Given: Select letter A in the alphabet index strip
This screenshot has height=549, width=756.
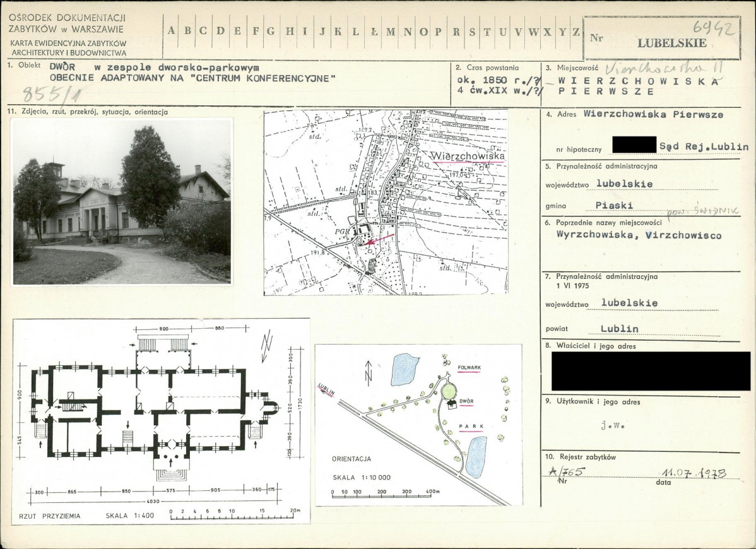Looking at the screenshot, I should click(171, 32).
